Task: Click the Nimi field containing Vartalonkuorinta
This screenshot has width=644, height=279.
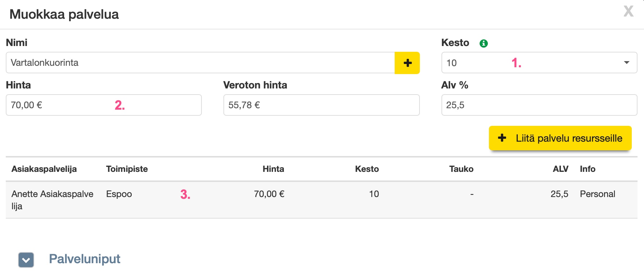Action: coord(200,63)
